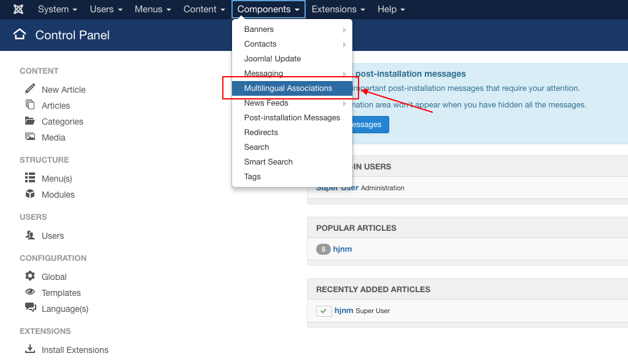Click the Joomla logo icon
Screen dimensions: 628x364
point(17,9)
